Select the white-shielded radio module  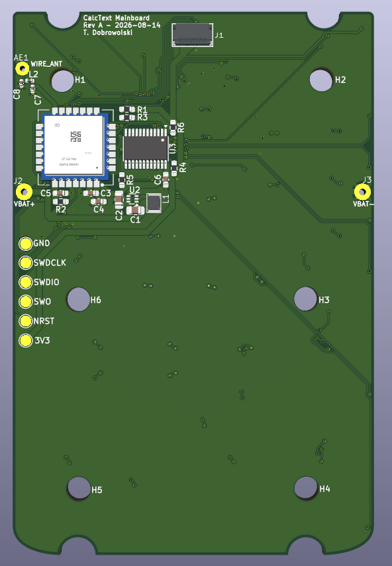(75, 146)
